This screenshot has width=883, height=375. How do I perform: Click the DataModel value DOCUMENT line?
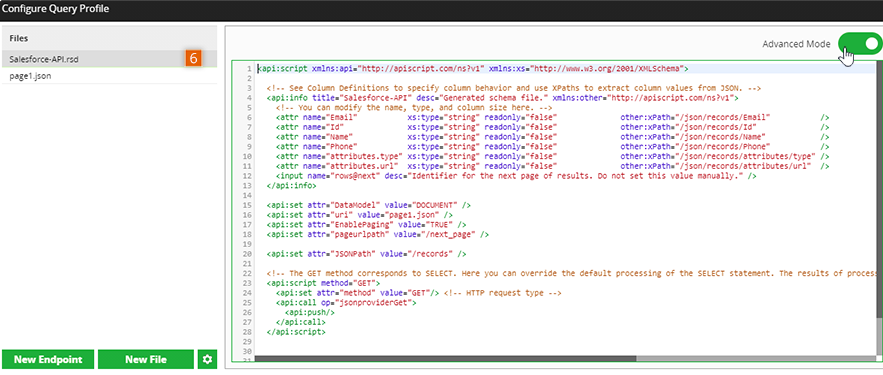tap(368, 205)
